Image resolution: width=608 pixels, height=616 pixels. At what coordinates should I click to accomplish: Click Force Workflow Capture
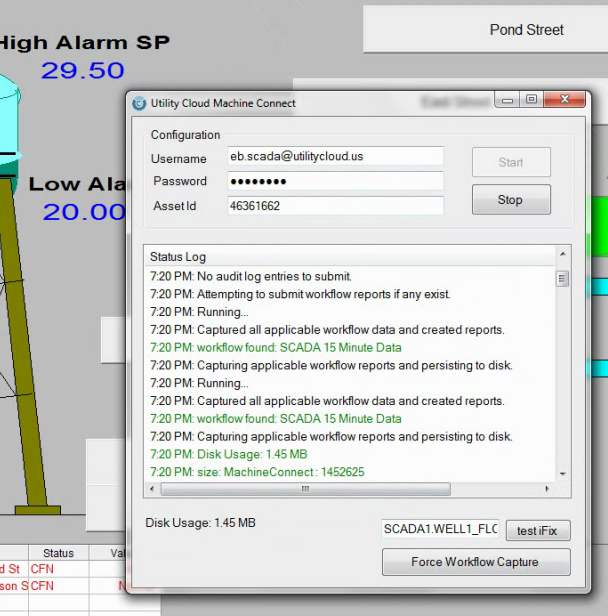coord(475,562)
